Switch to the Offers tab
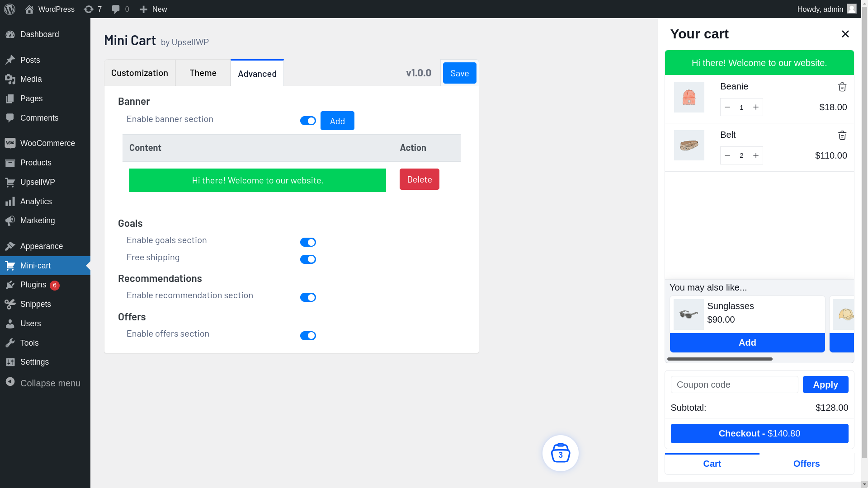Viewport: 868px width, 488px height. coord(807,464)
